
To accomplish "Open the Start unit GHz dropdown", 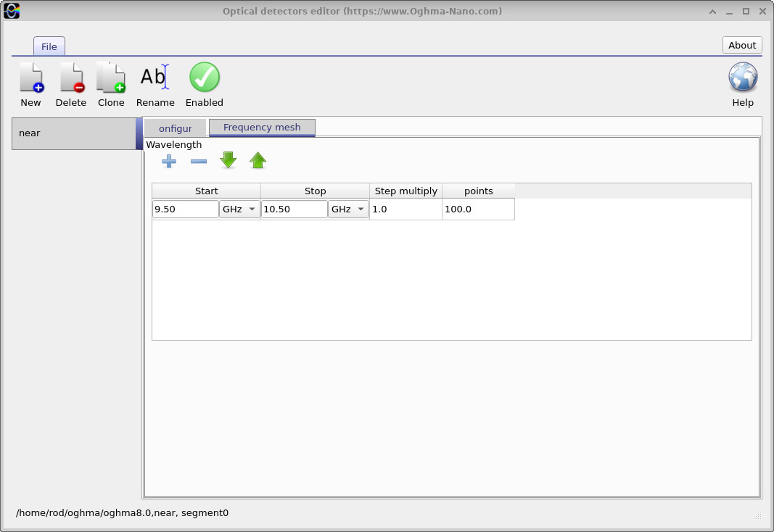I will [x=239, y=209].
